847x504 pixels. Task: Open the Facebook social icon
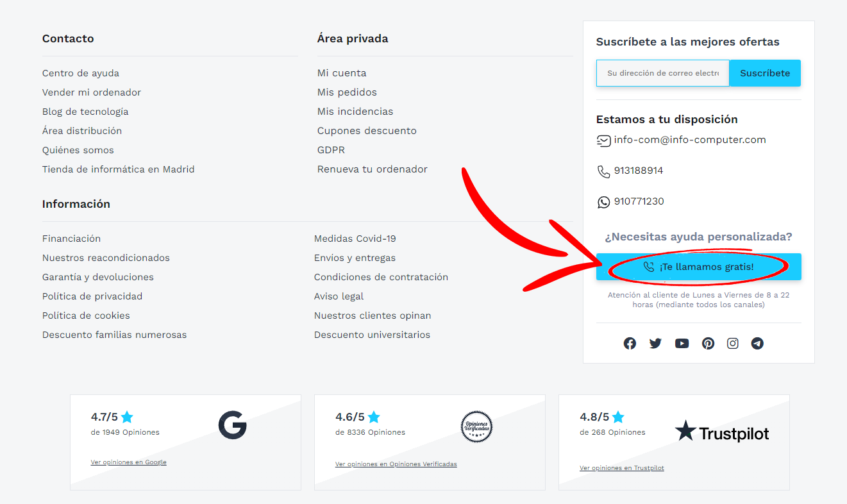click(630, 344)
